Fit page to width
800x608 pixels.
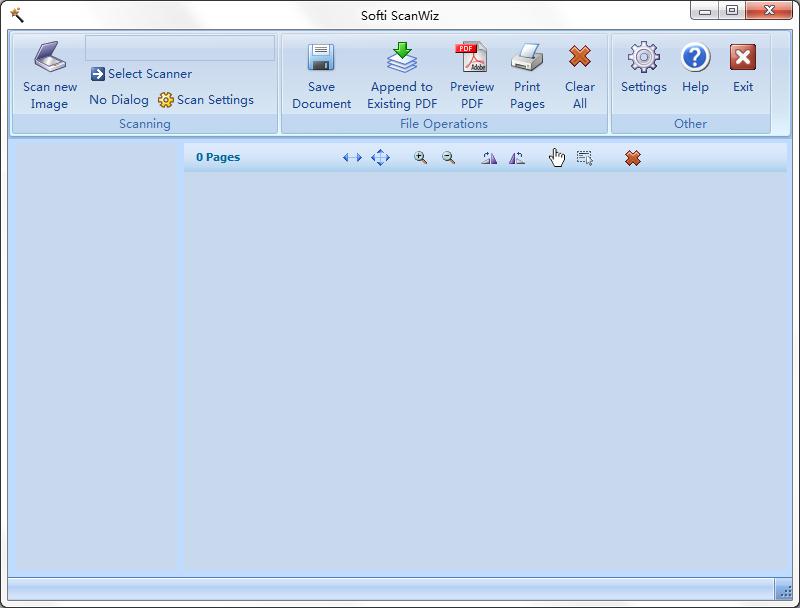tap(352, 158)
